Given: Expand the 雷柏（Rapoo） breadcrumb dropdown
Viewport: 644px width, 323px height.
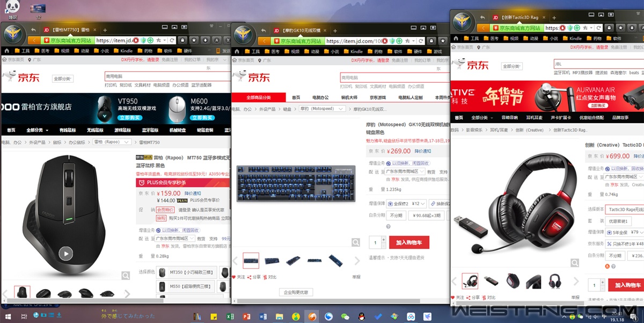Looking at the screenshot, I should tap(112, 142).
